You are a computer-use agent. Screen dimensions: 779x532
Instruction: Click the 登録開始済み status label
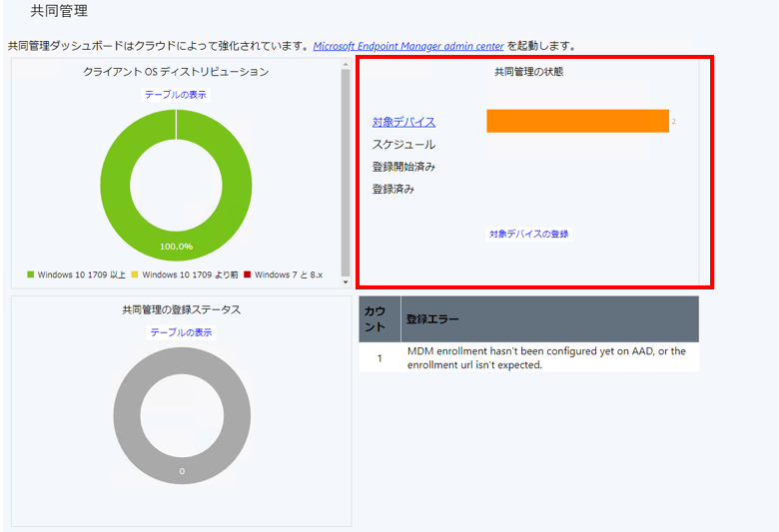click(403, 167)
